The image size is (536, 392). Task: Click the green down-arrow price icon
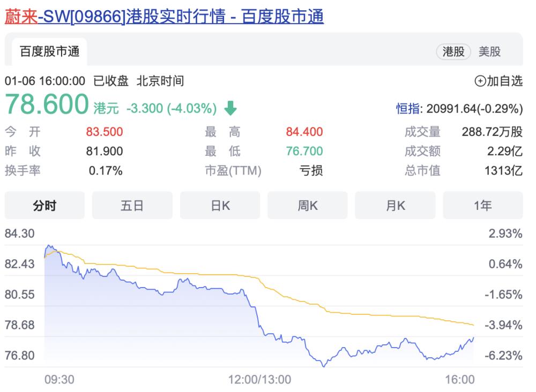tap(230, 108)
